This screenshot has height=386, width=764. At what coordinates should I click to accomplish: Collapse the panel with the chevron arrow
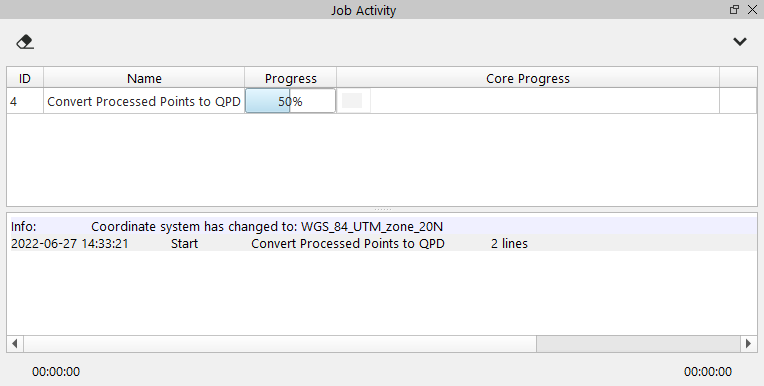click(740, 42)
